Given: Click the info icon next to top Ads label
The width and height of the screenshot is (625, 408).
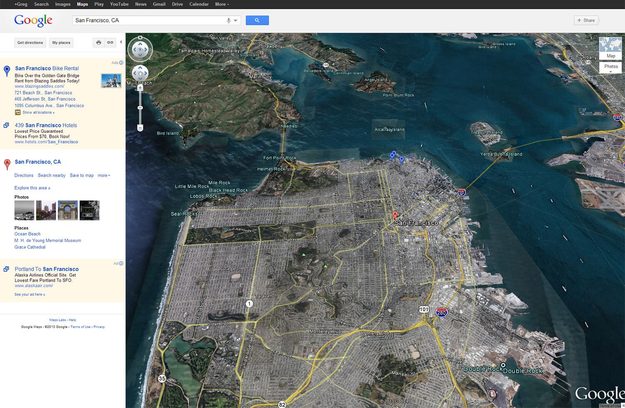Looking at the screenshot, I should point(121,63).
